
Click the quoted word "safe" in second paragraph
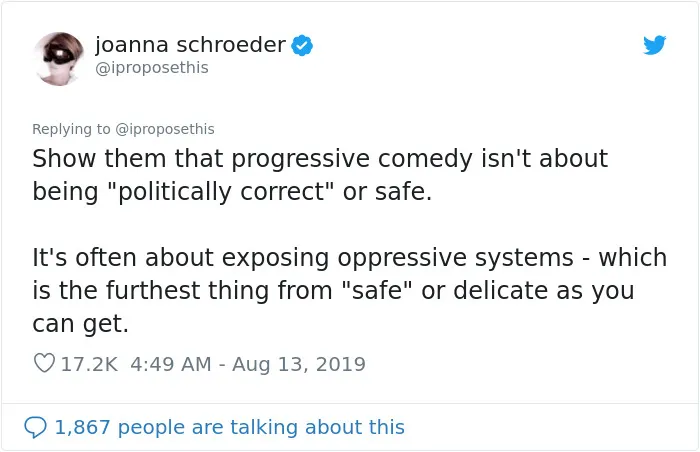376,290
